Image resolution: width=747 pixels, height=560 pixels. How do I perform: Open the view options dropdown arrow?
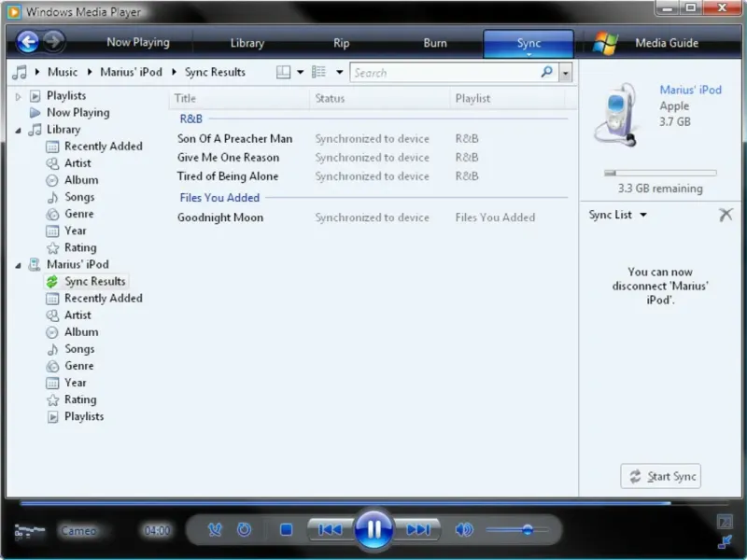[x=339, y=73]
